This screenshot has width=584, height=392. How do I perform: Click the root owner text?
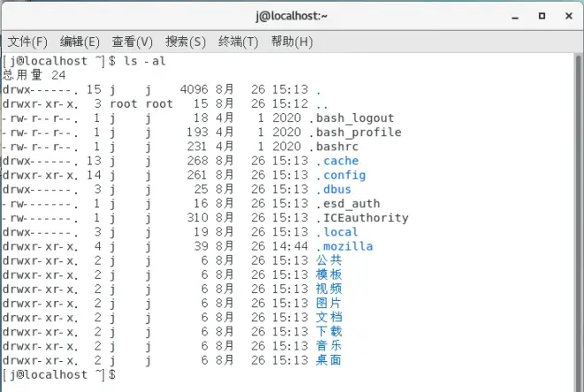tap(123, 104)
